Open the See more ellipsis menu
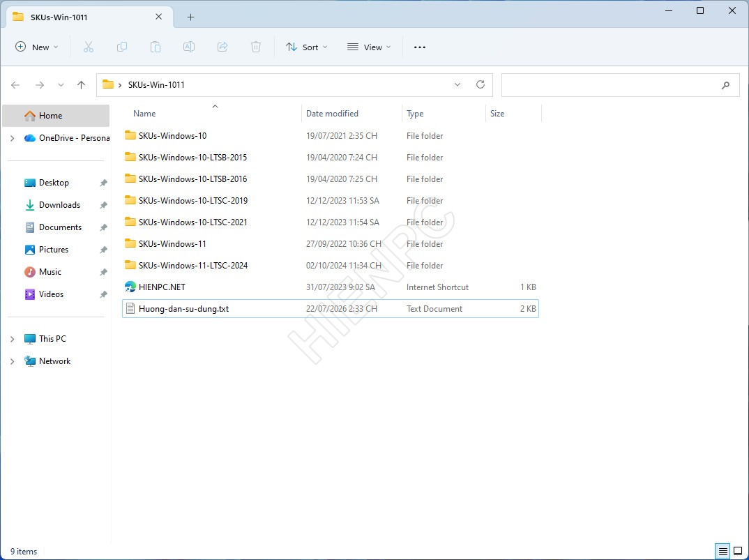Viewport: 749px width, 560px height. click(x=419, y=47)
